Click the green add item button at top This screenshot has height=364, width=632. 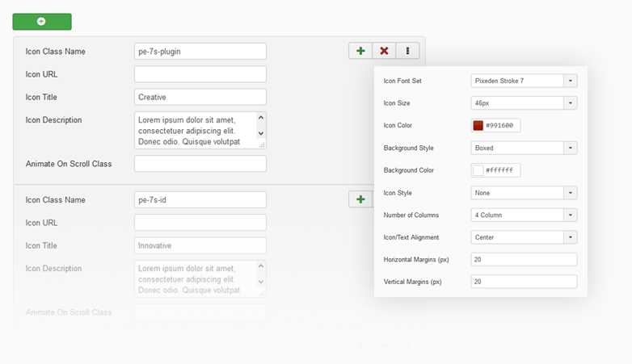(42, 22)
